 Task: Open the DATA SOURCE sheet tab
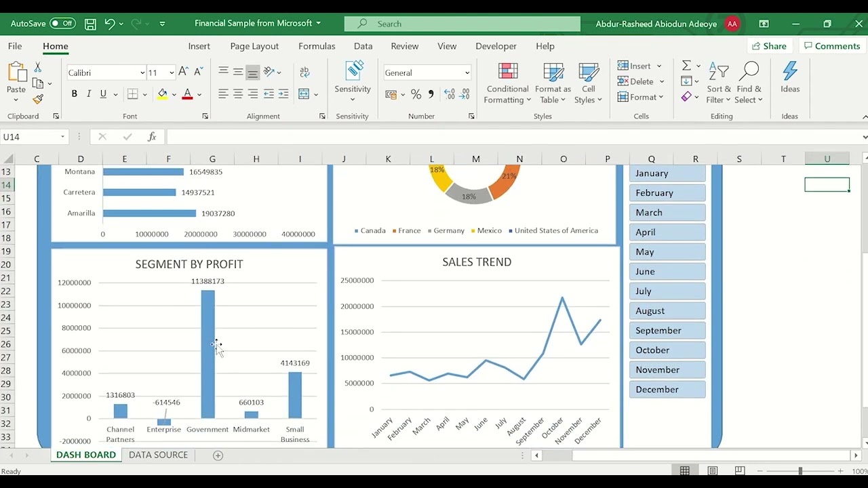[158, 455]
